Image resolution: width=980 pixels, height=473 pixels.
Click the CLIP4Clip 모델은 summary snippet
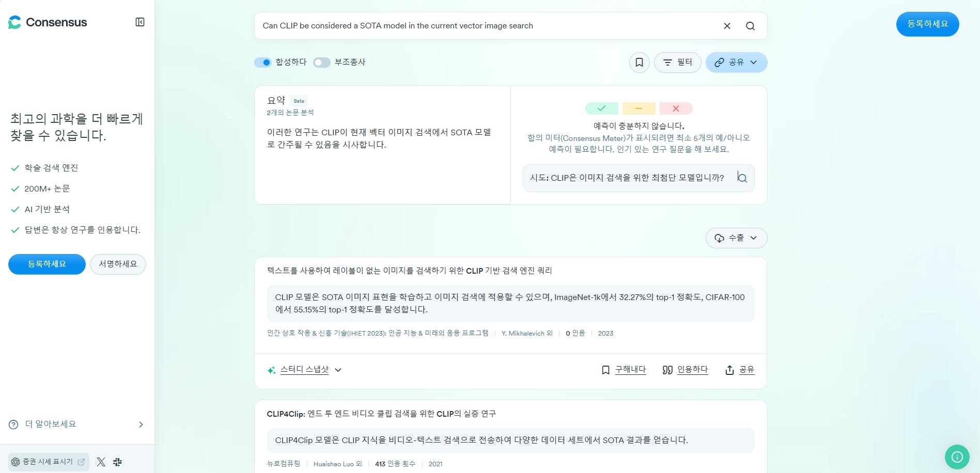click(x=510, y=440)
